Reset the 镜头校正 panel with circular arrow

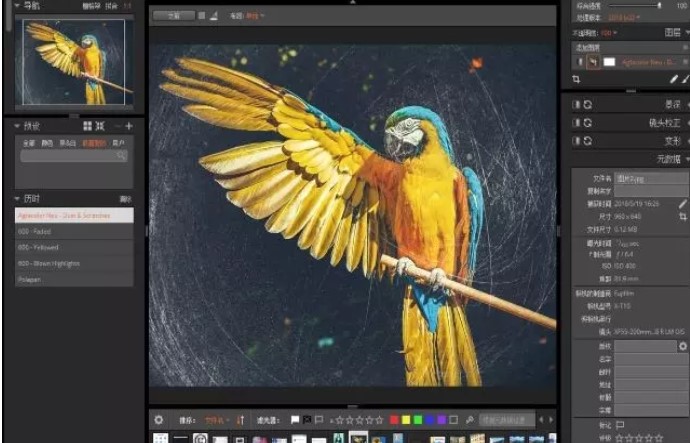pyautogui.click(x=587, y=123)
